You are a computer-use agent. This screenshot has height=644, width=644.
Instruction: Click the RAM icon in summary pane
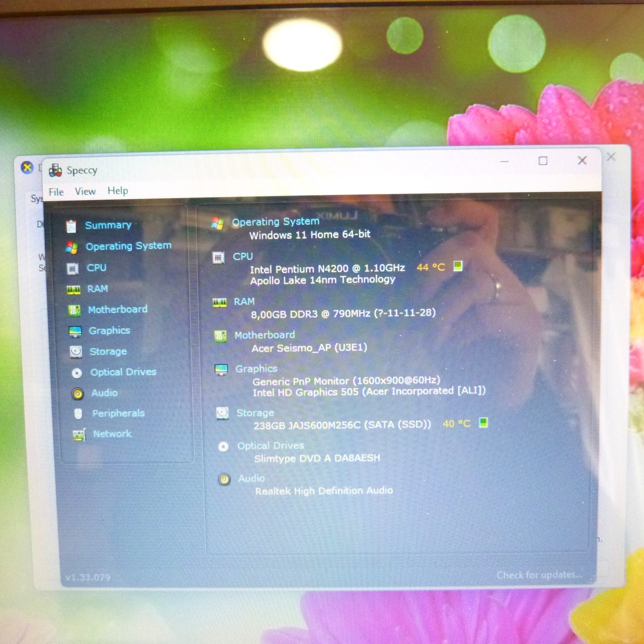click(219, 303)
